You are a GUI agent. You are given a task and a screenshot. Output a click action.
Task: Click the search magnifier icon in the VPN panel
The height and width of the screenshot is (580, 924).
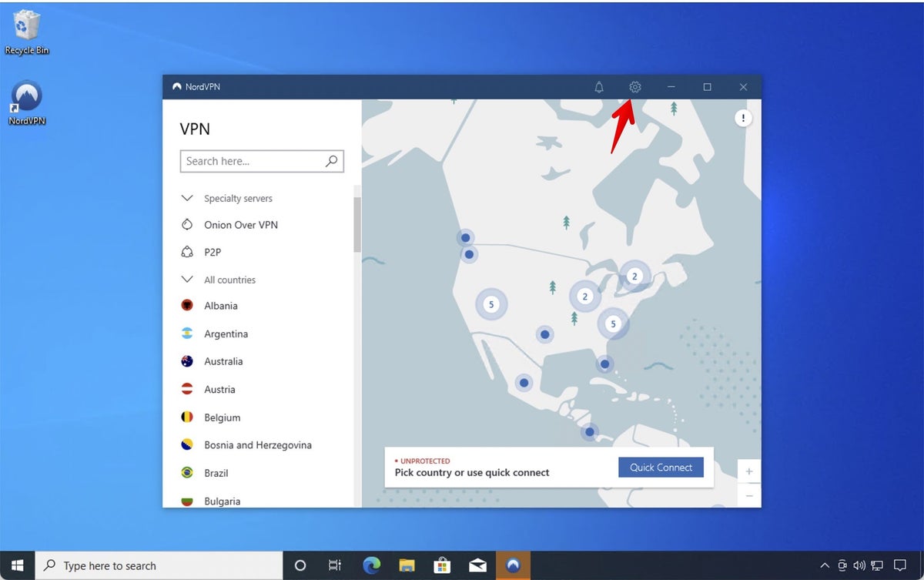(331, 161)
